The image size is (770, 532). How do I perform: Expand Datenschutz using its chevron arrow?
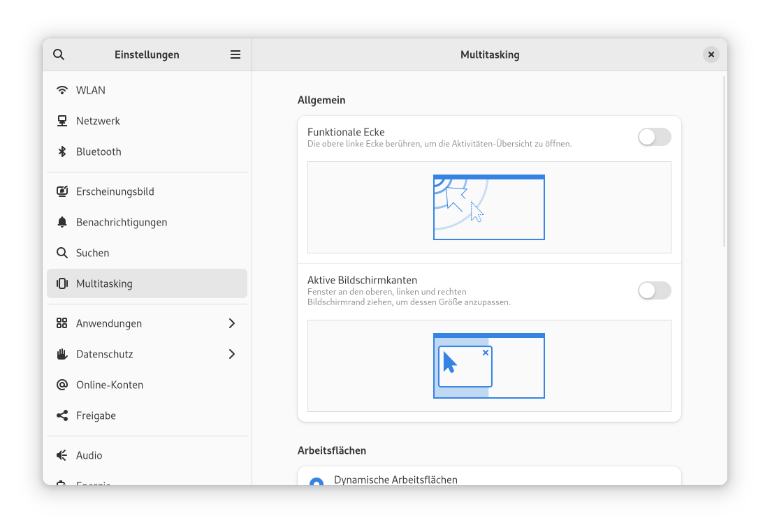point(232,354)
